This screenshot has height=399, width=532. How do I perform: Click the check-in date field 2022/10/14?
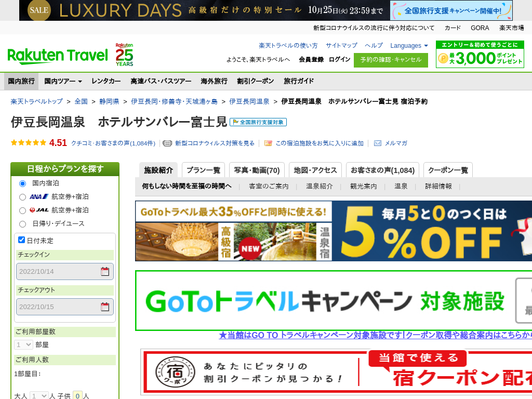click(65, 271)
